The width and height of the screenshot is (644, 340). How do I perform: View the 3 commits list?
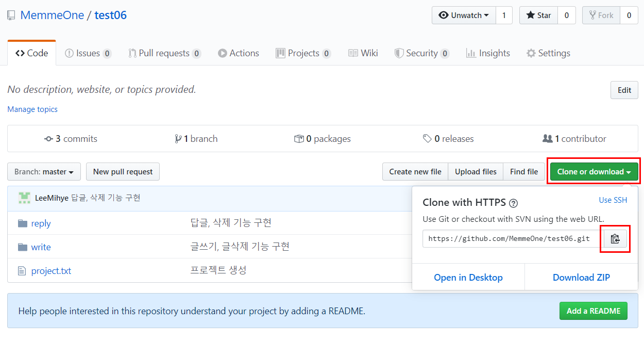coord(71,139)
